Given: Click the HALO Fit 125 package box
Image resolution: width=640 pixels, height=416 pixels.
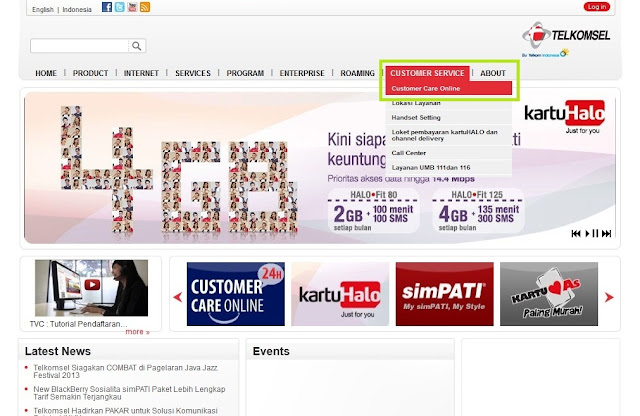Looking at the screenshot, I should coord(478,211).
